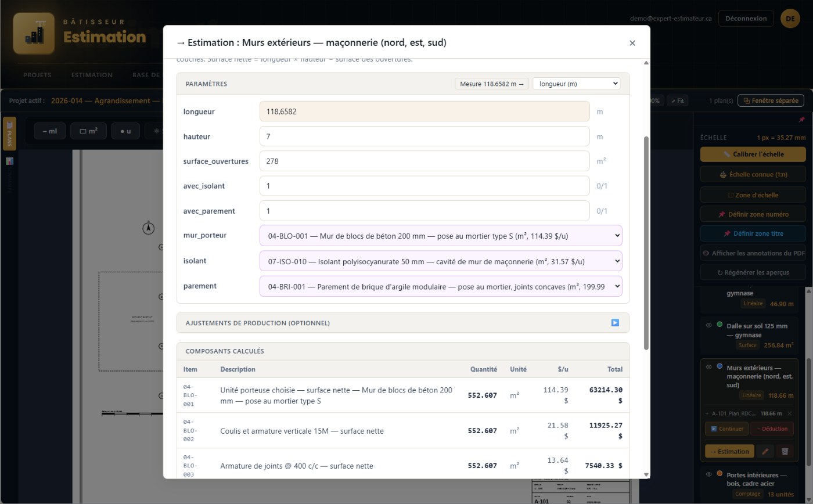Click the Déconnexion button

point(746,19)
